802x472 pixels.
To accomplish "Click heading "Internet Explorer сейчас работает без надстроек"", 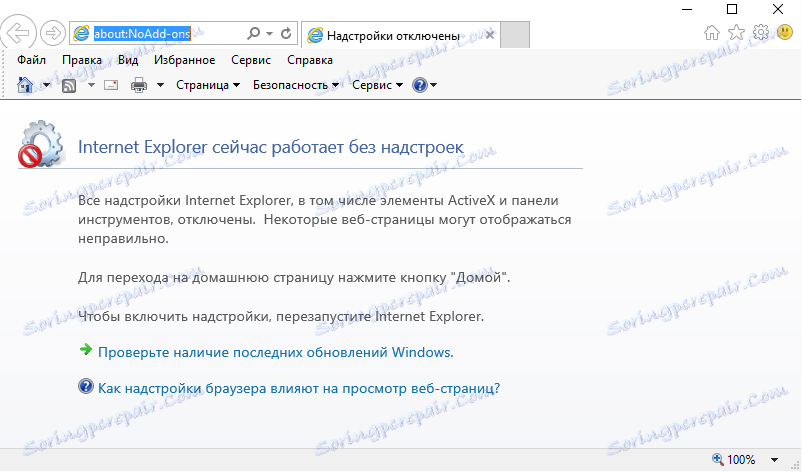I will click(x=271, y=147).
